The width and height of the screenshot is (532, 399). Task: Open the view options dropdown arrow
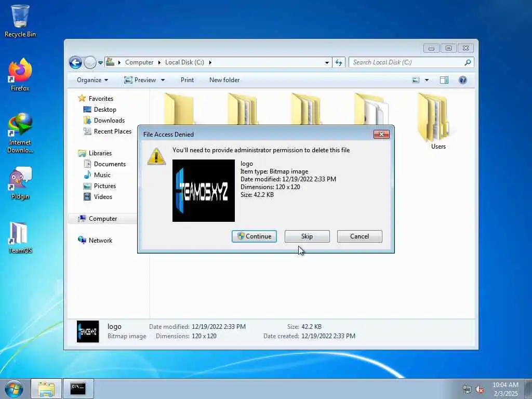427,81
